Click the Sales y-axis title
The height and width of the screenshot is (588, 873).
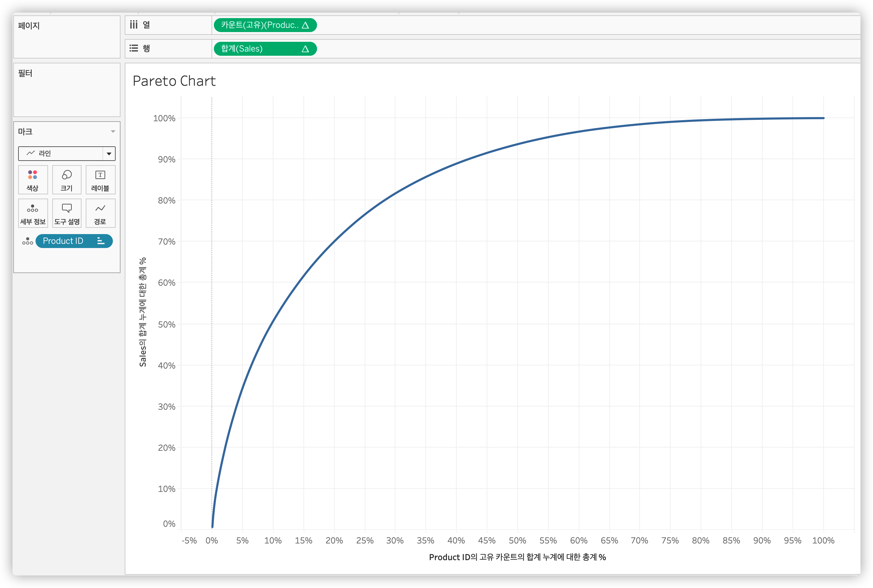142,312
